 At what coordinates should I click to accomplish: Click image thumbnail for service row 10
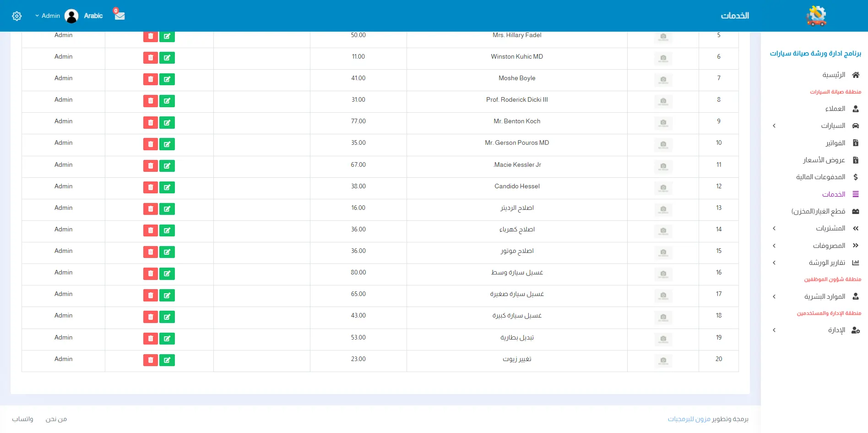pyautogui.click(x=663, y=144)
